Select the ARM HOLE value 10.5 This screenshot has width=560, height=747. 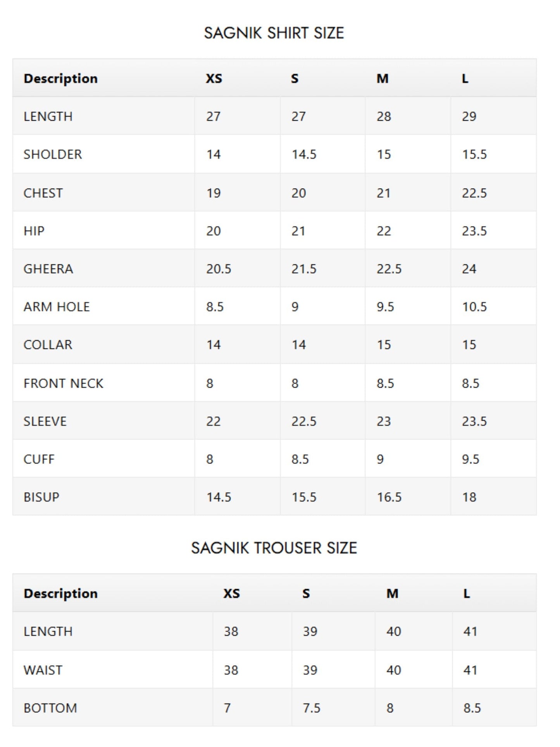click(x=474, y=307)
